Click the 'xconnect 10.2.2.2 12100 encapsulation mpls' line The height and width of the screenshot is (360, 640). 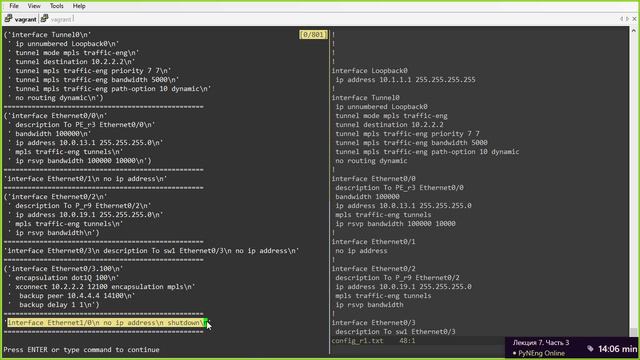point(101,287)
